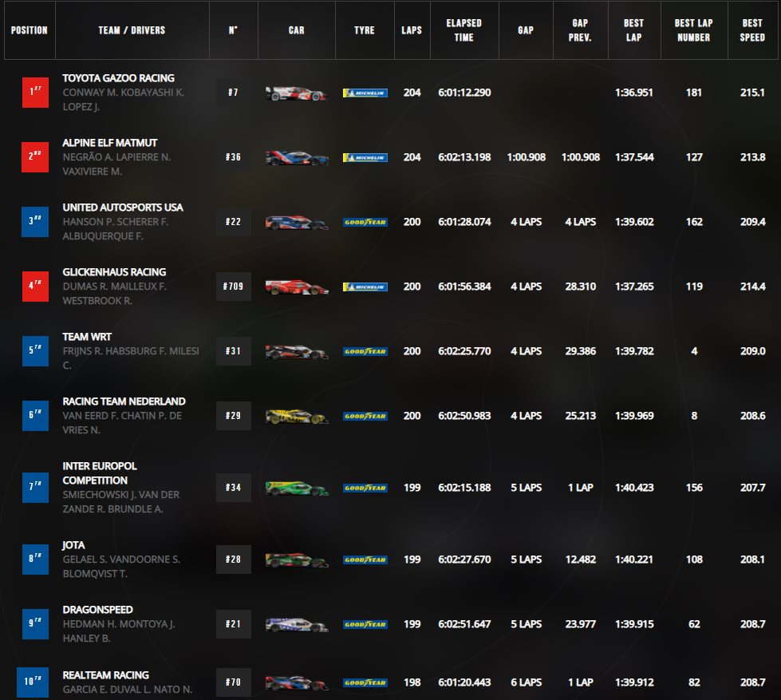Click the Team WRT #31 car image
The width and height of the screenshot is (781, 700).
(x=296, y=352)
